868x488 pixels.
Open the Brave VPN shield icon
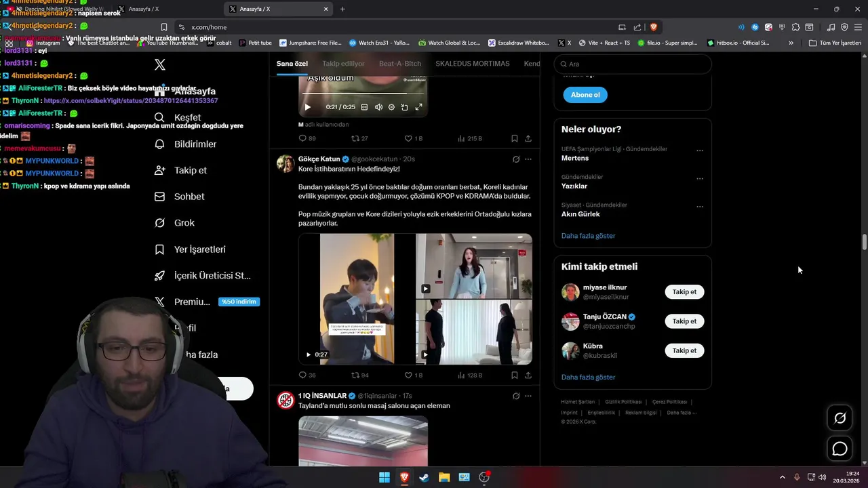(844, 27)
